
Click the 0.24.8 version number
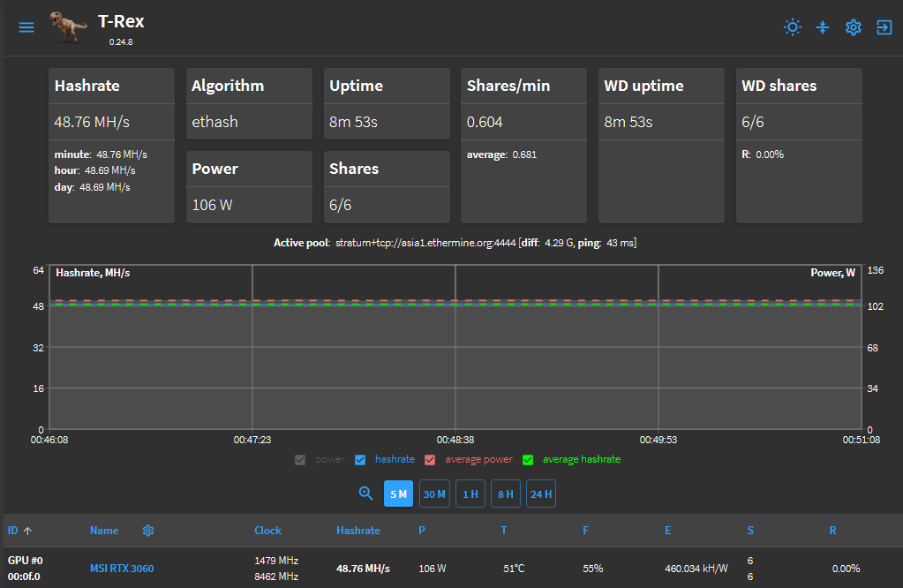click(x=121, y=42)
